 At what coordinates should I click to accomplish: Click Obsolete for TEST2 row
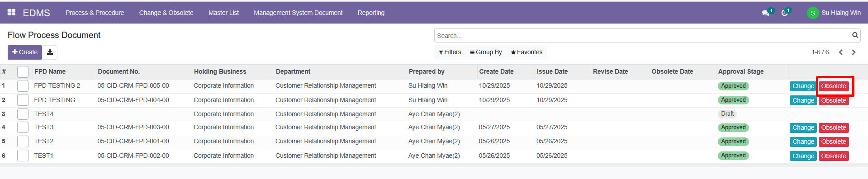(x=834, y=142)
